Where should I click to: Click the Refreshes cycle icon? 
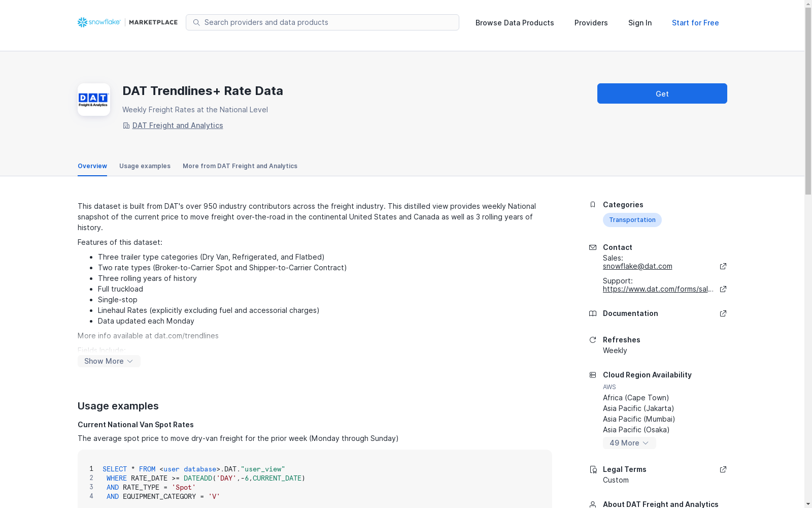[593, 340]
